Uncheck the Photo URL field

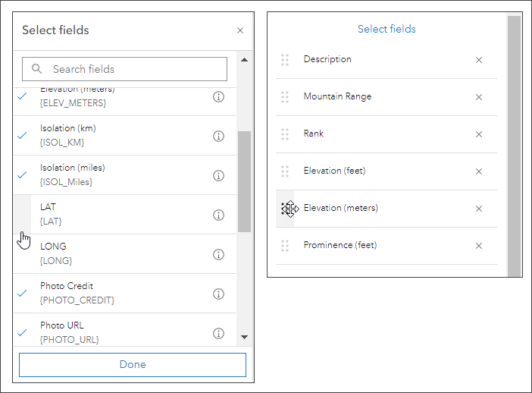point(22,332)
